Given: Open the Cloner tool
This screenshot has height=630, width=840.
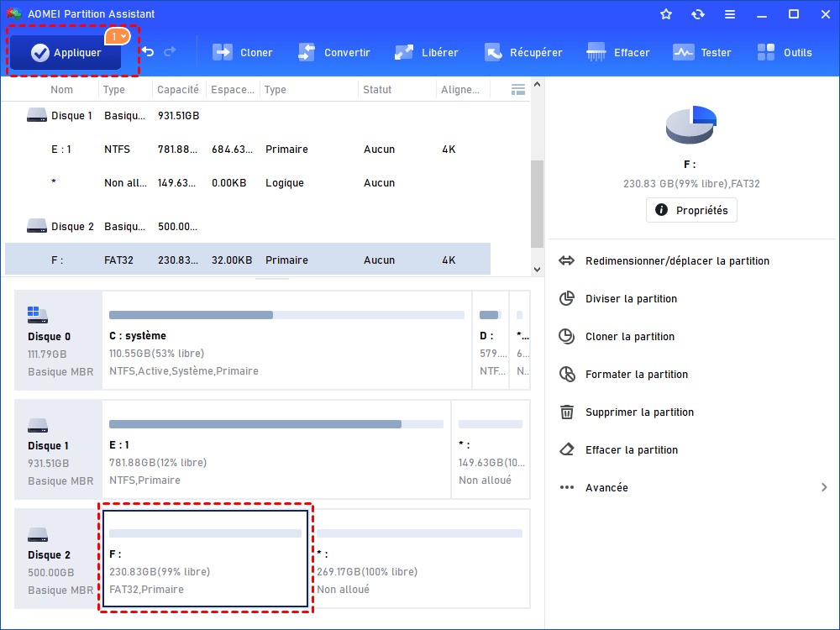Looking at the screenshot, I should coord(243,52).
